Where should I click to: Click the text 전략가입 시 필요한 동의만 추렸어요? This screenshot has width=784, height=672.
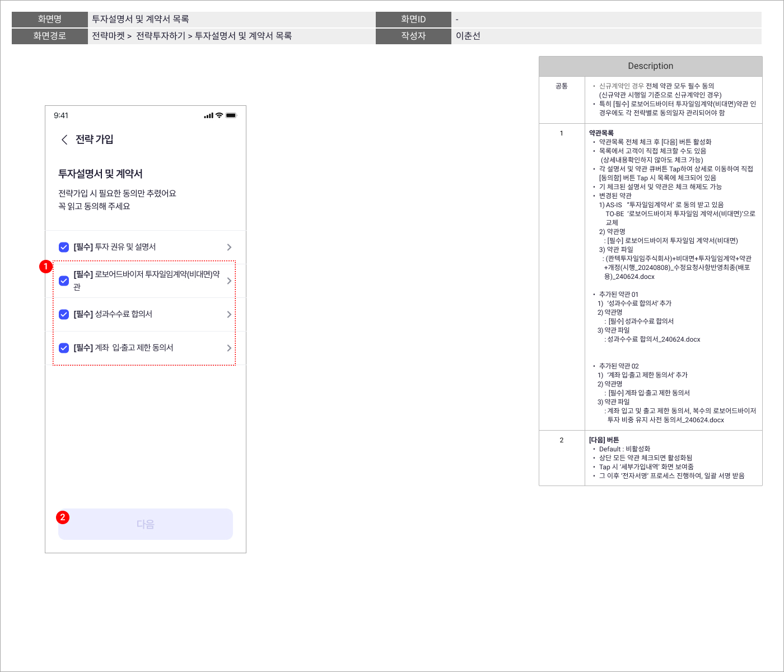tap(117, 193)
